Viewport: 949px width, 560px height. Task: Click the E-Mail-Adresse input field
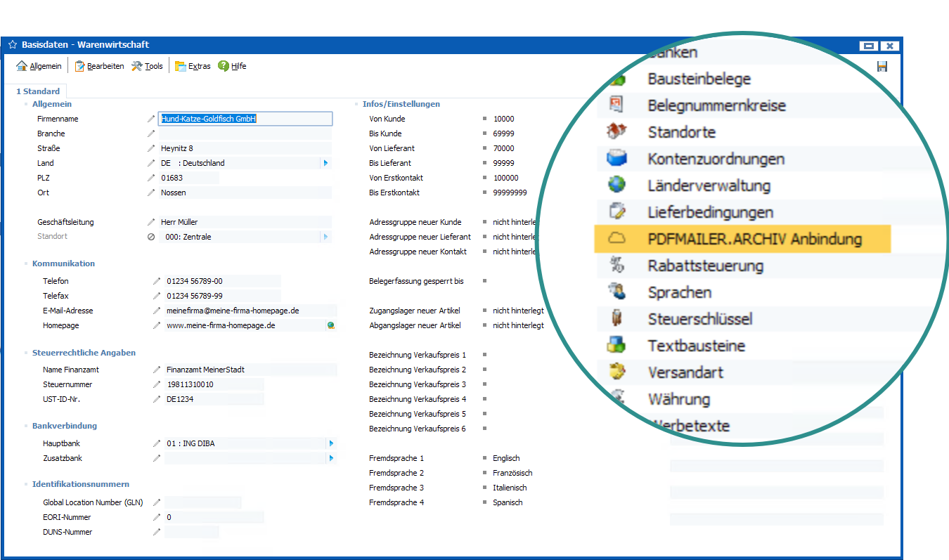coord(250,311)
